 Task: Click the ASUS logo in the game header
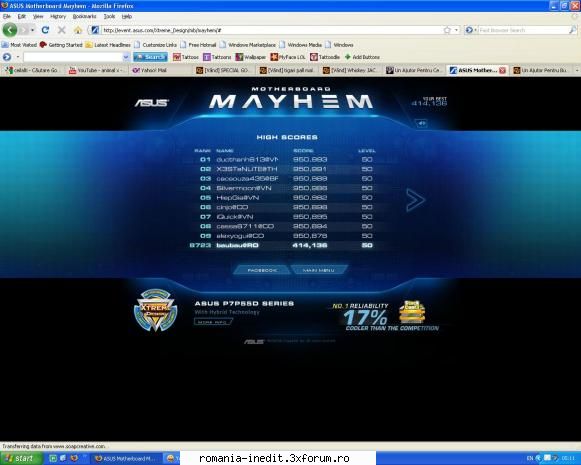(x=152, y=103)
